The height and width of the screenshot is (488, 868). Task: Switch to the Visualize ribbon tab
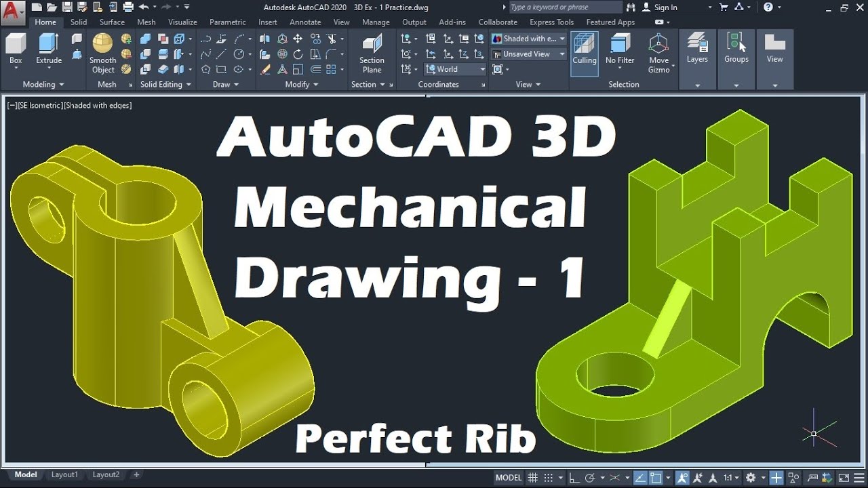tap(182, 22)
